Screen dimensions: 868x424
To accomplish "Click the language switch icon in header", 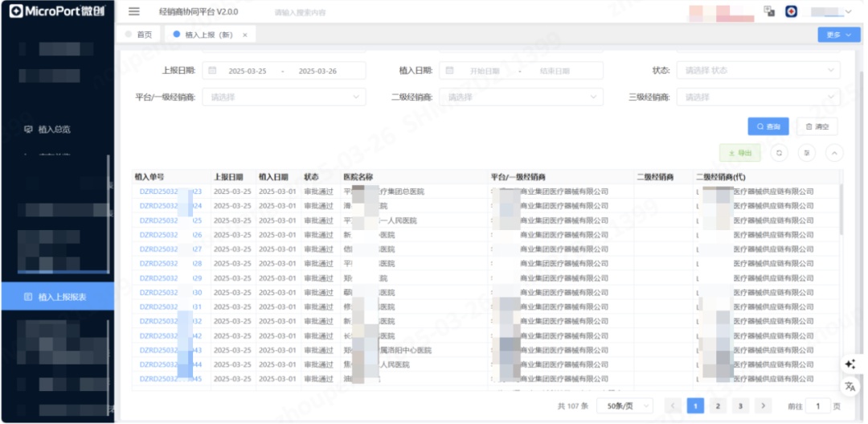I will 769,11.
